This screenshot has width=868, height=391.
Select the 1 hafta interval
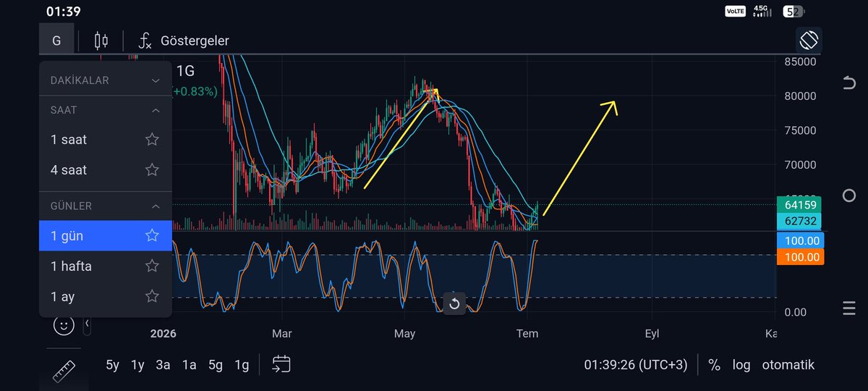pyautogui.click(x=106, y=266)
